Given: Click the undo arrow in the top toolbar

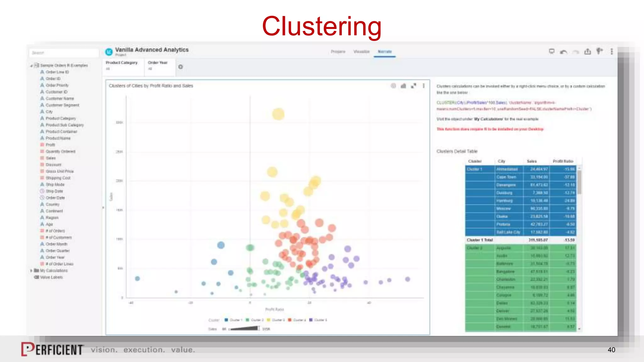Looking at the screenshot, I should click(x=563, y=52).
